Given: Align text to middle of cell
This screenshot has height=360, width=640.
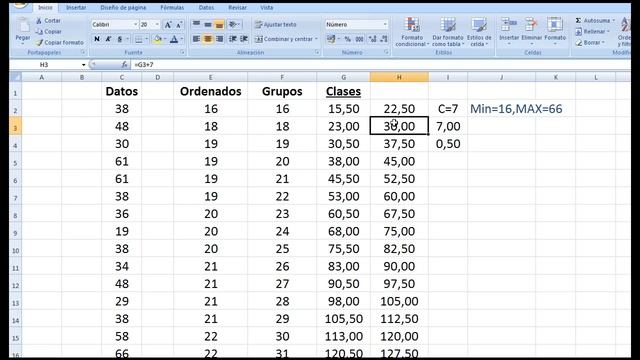Looking at the screenshot, I should click(x=208, y=24).
